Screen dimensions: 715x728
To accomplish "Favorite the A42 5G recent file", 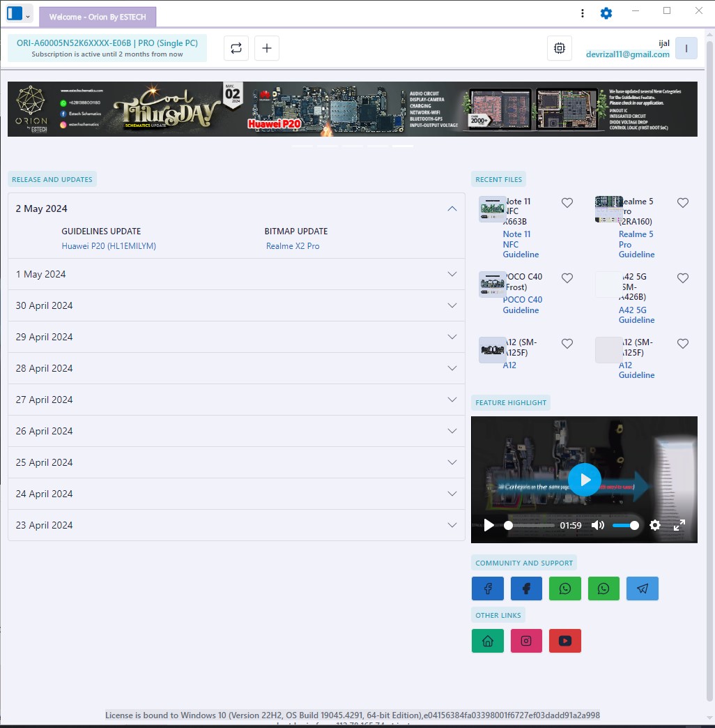I will pos(682,278).
